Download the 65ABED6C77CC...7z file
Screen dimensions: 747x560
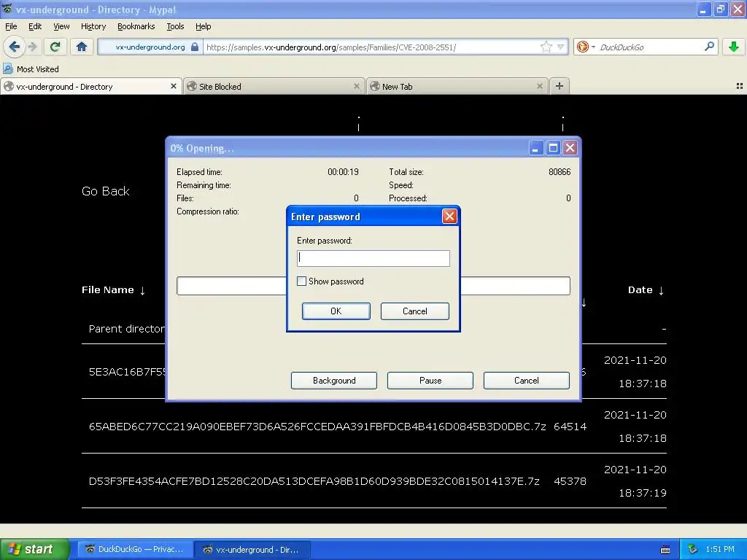click(317, 427)
